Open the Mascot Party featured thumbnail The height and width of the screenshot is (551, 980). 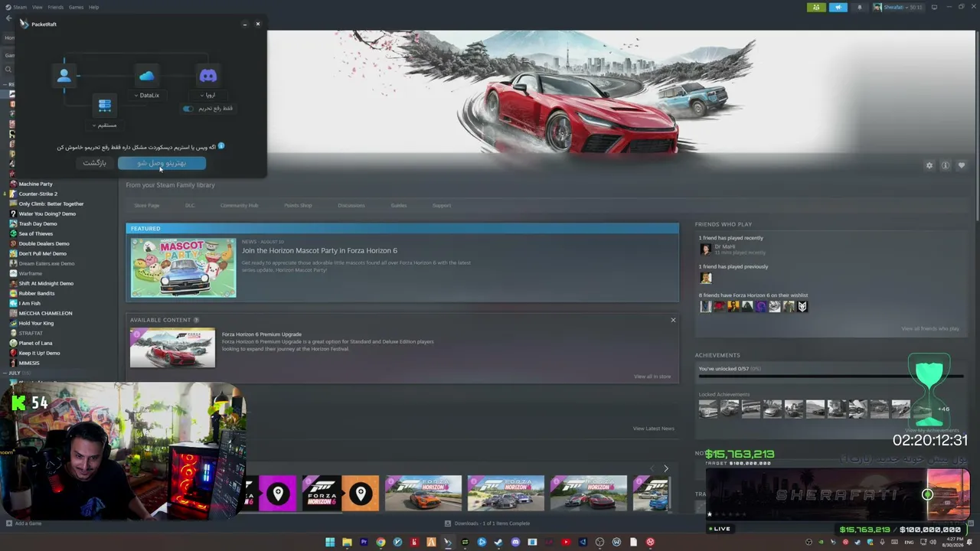(184, 268)
